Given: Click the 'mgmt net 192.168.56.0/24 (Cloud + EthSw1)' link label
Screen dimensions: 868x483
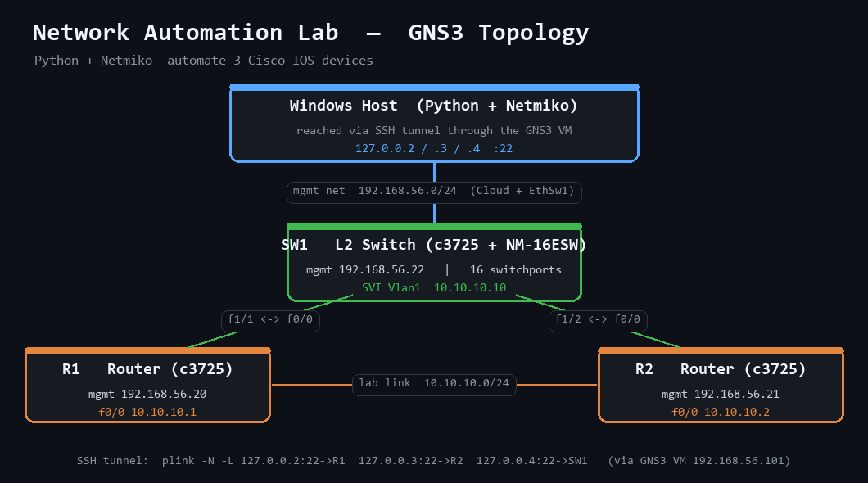Looking at the screenshot, I should (434, 192).
